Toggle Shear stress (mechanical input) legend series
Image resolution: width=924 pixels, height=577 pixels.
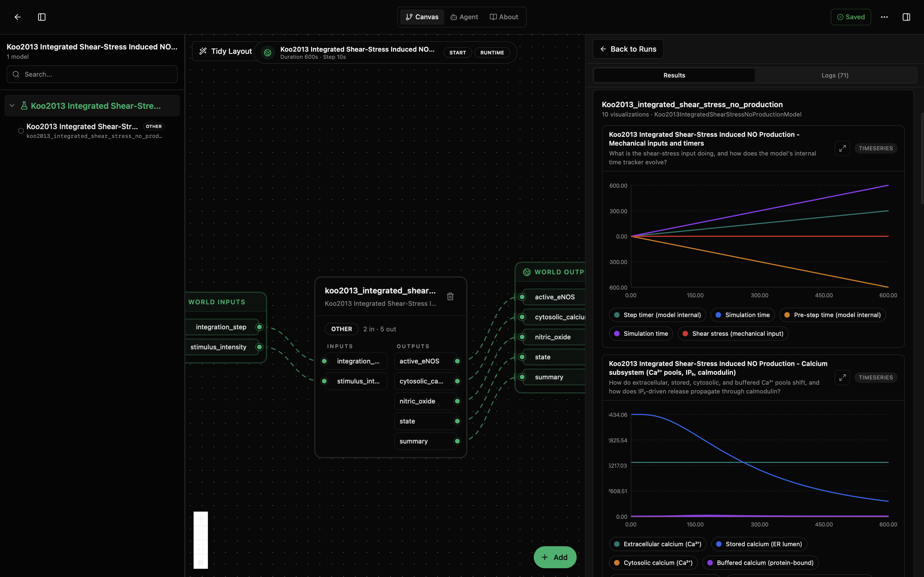(733, 334)
